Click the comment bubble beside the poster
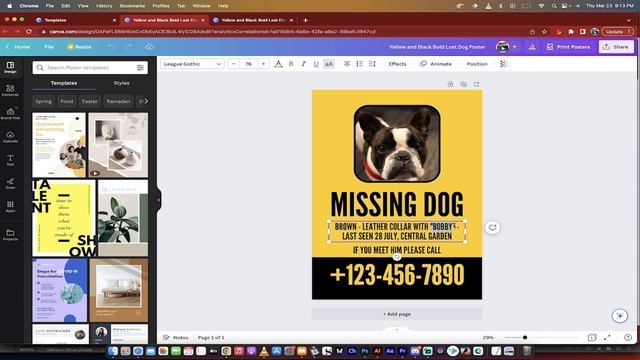The height and width of the screenshot is (360, 640). 493,227
